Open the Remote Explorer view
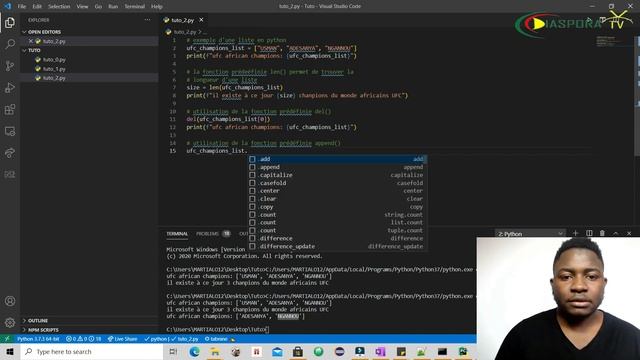Viewport: 640px width, 360px height. point(10,131)
